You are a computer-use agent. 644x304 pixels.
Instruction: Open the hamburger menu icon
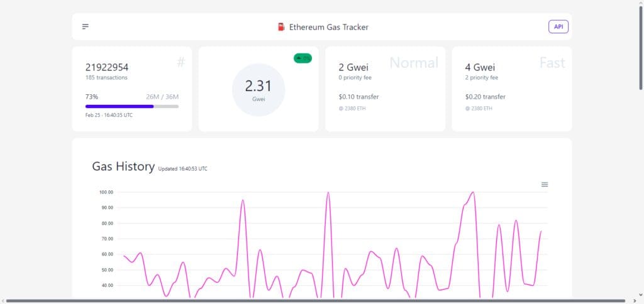(86, 26)
